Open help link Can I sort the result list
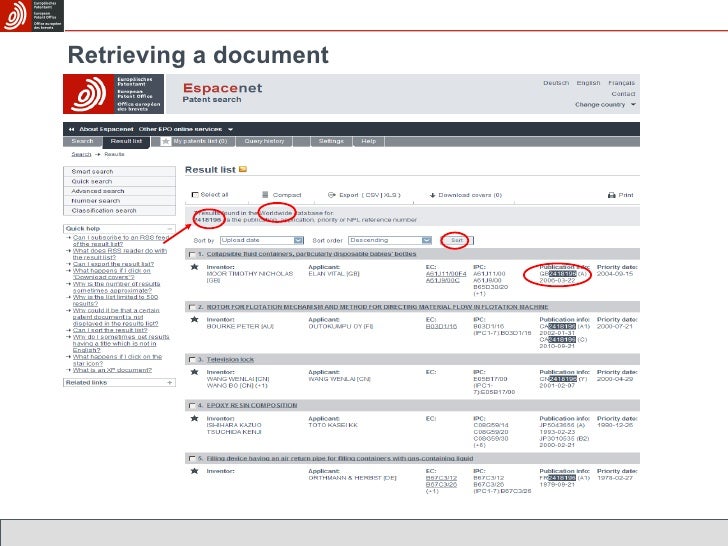The width and height of the screenshot is (728, 546). 110,330
